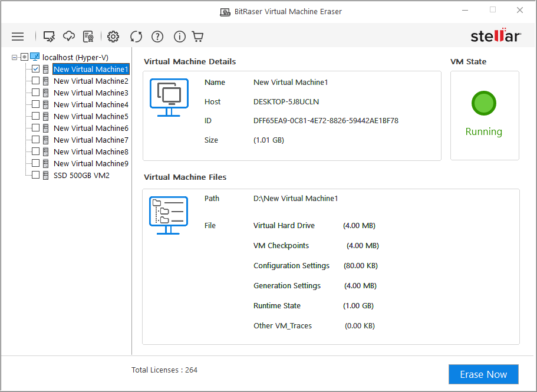537x392 pixels.
Task: Check the New Virtual Machine4 checkbox
Action: pyautogui.click(x=35, y=104)
